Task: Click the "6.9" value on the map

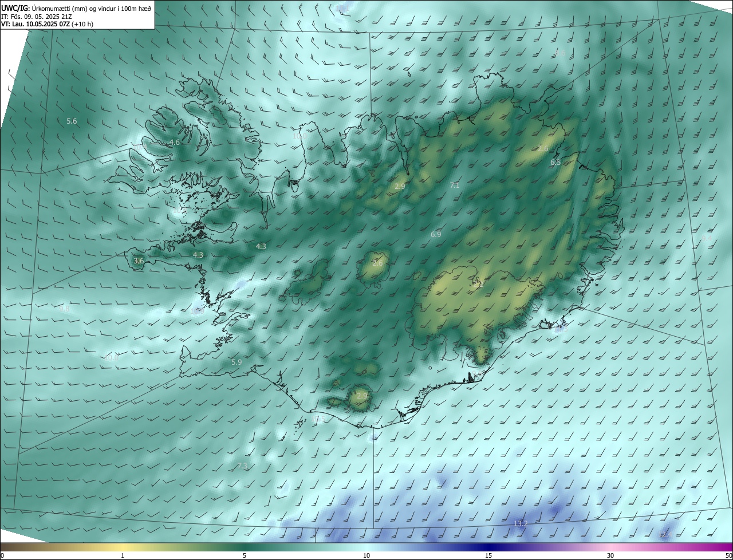Action: coord(436,234)
